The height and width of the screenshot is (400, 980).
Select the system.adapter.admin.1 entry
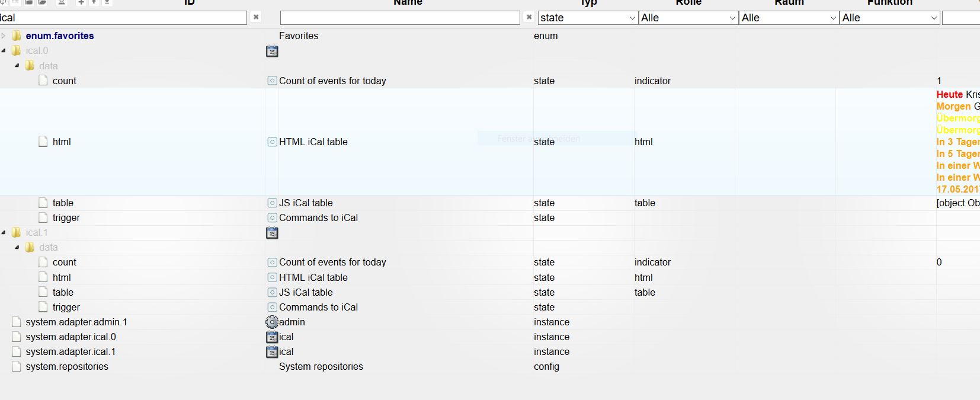click(76, 322)
